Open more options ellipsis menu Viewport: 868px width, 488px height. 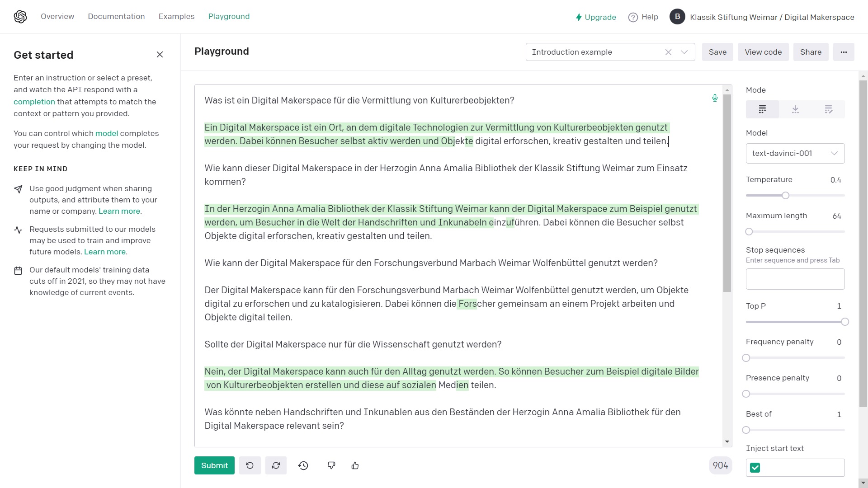[844, 52]
